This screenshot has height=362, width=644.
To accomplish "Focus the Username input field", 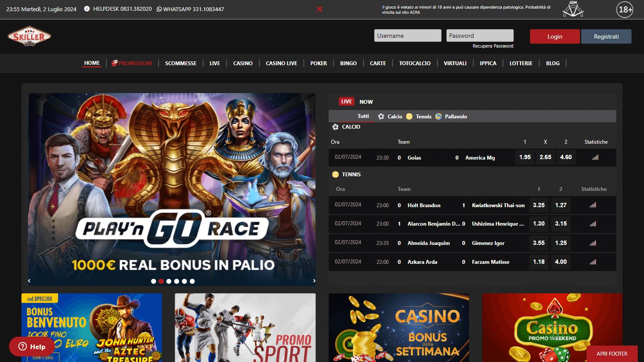I will (x=408, y=36).
